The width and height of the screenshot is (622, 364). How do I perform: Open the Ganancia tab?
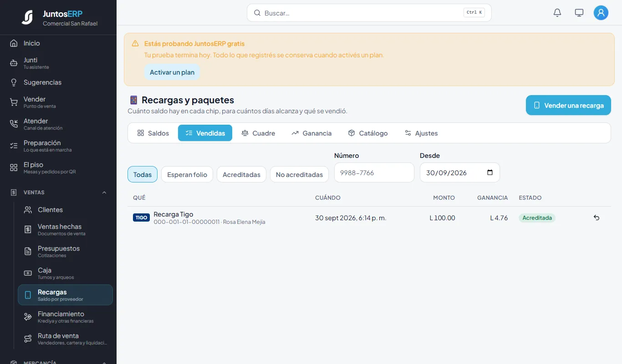point(311,133)
